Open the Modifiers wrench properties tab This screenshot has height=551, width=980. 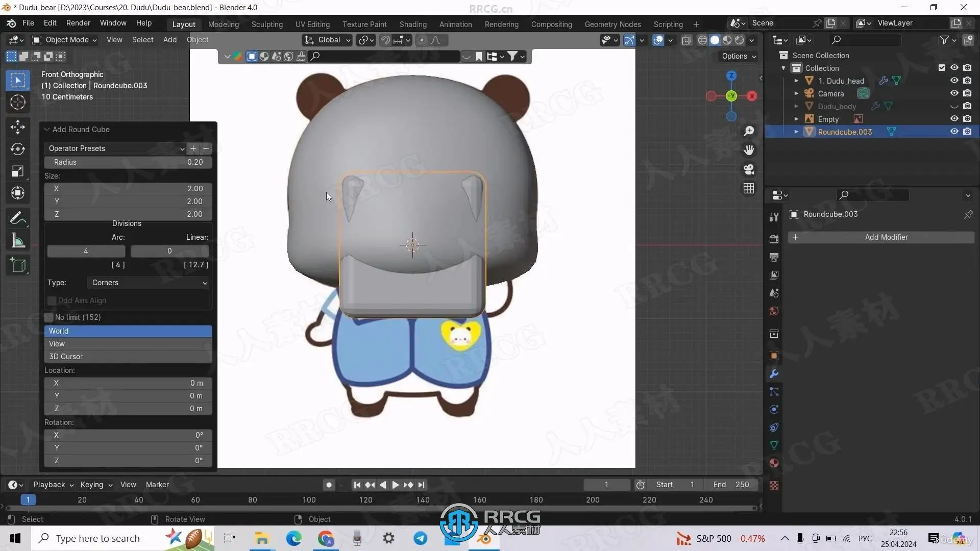[x=774, y=374]
